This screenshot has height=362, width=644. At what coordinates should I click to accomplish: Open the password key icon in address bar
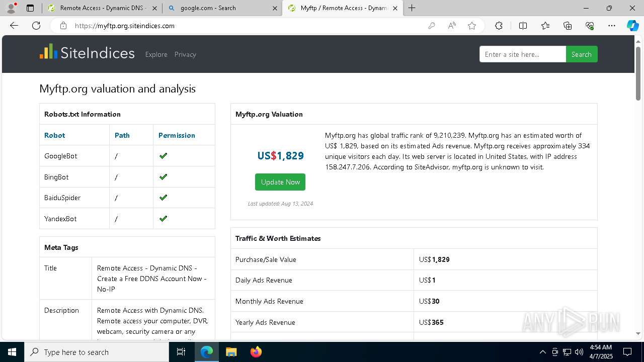pos(432,26)
